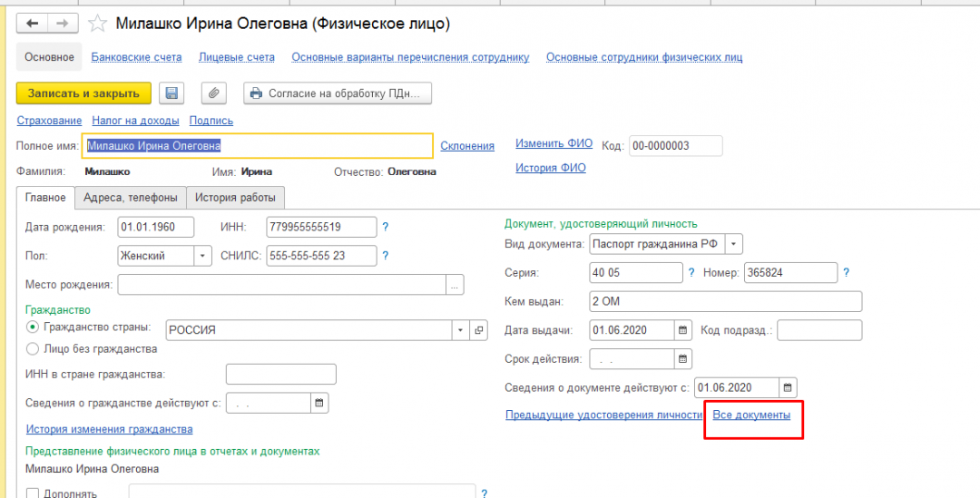This screenshot has width=980, height=498.
Task: Expand the citizenship country РОССИЯ dropdown
Action: pyautogui.click(x=461, y=330)
